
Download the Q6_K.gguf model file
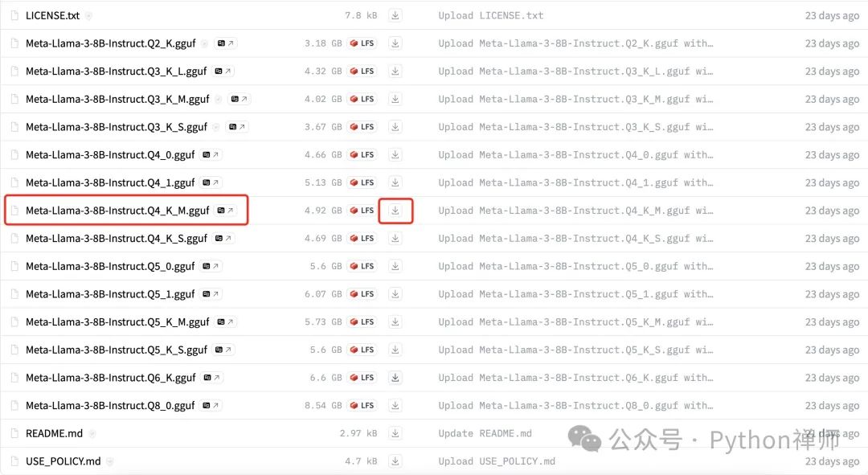(395, 378)
